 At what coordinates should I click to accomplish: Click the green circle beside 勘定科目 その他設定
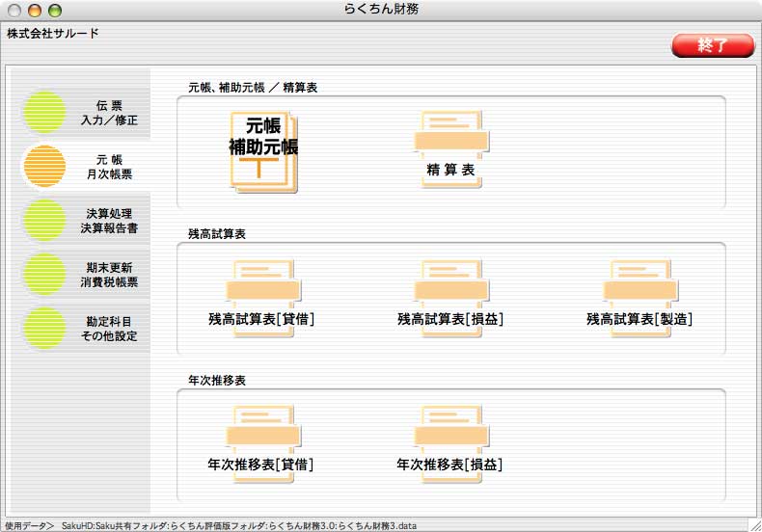(x=44, y=328)
